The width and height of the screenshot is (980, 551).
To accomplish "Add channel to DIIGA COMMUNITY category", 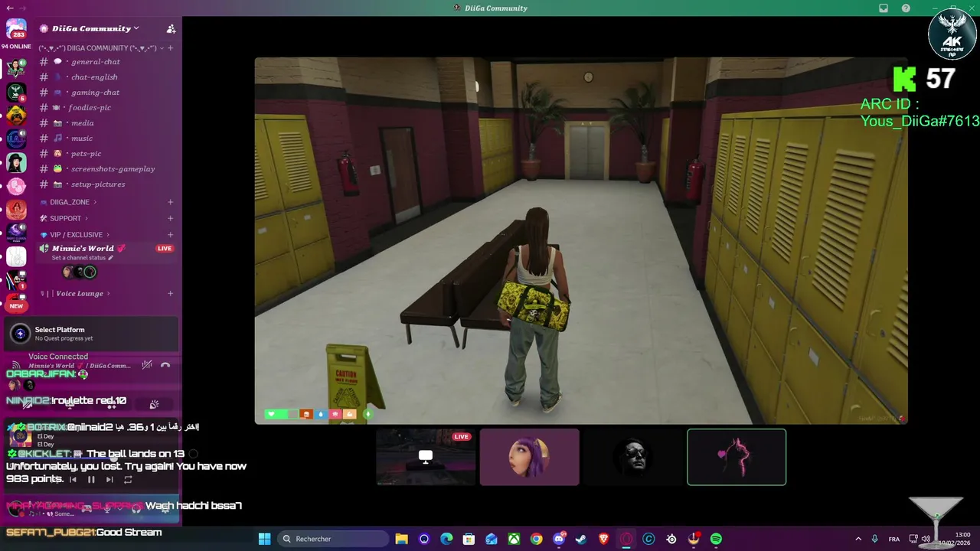I will [x=170, y=48].
